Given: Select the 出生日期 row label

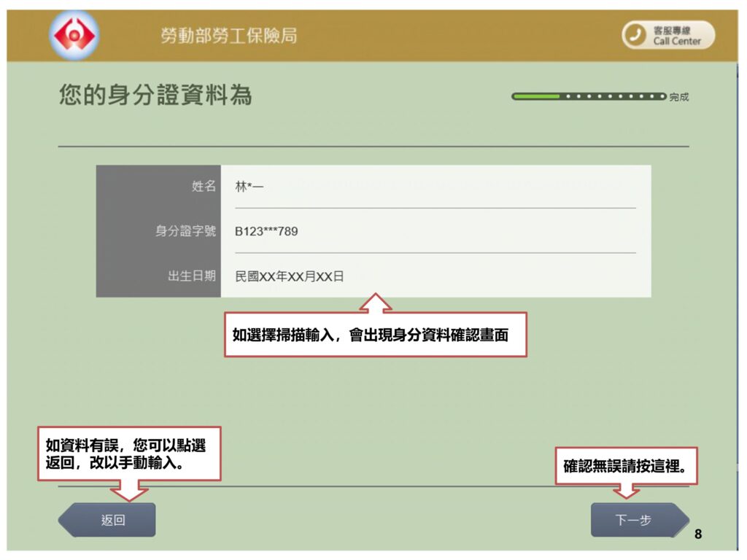Looking at the screenshot, I should click(191, 276).
